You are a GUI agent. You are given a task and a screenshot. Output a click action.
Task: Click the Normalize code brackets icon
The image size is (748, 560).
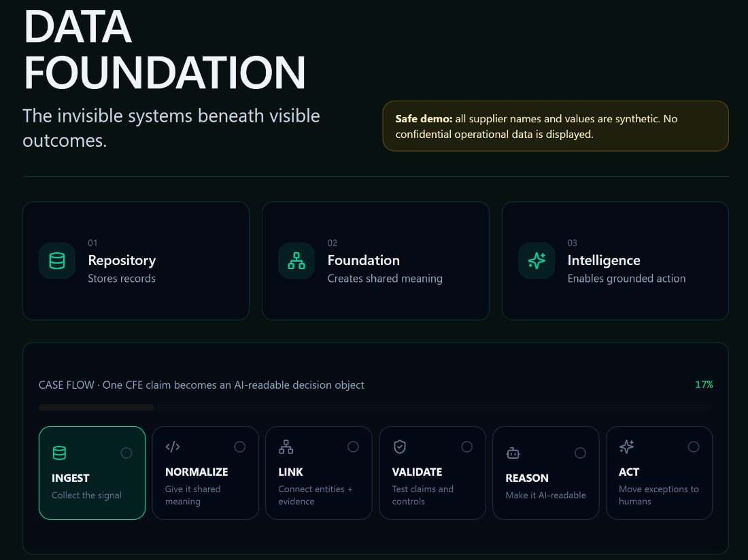[x=173, y=447]
